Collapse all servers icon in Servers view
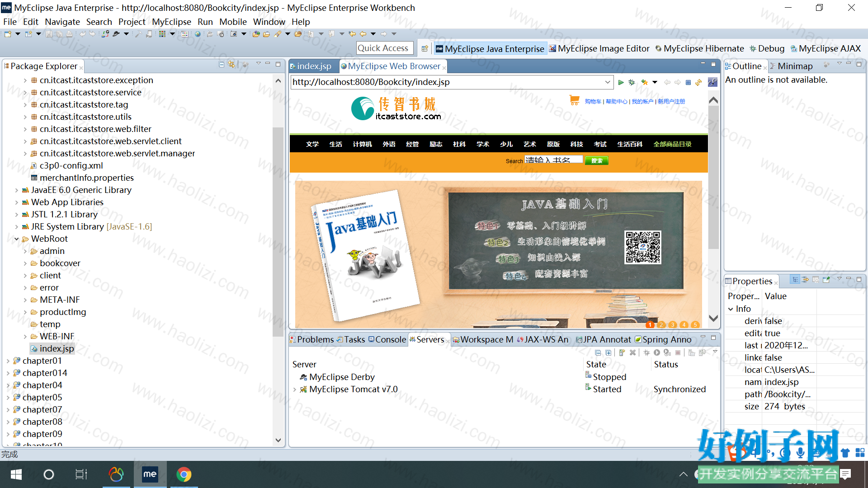Screen dimensions: 868x488 tap(598, 352)
